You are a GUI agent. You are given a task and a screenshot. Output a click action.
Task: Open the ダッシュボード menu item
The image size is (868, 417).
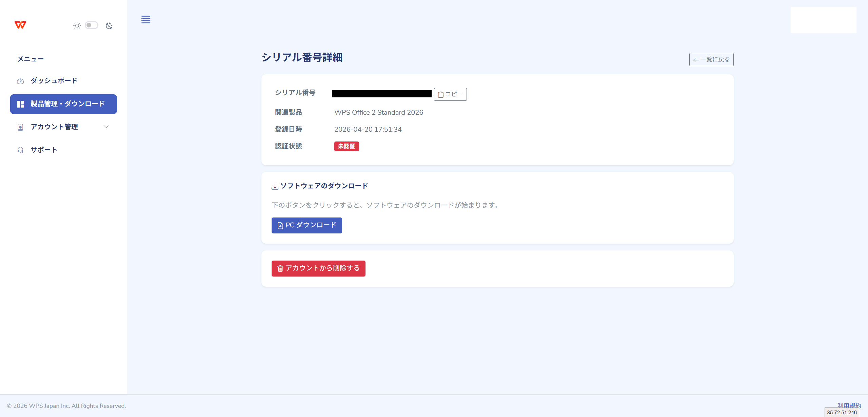point(54,81)
